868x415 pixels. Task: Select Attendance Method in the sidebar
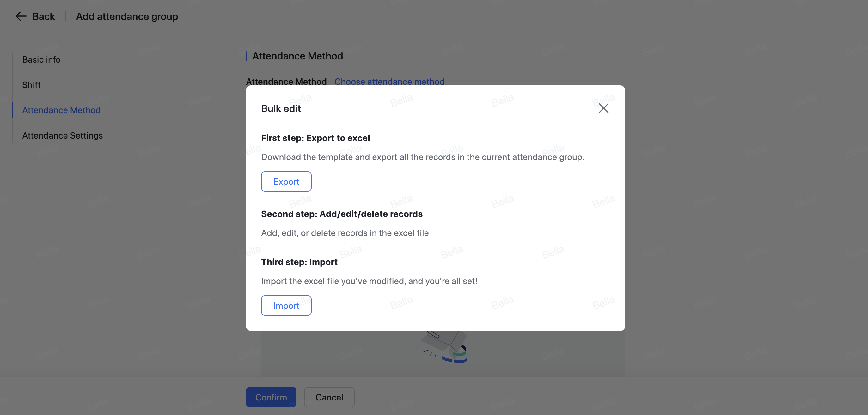(x=61, y=110)
